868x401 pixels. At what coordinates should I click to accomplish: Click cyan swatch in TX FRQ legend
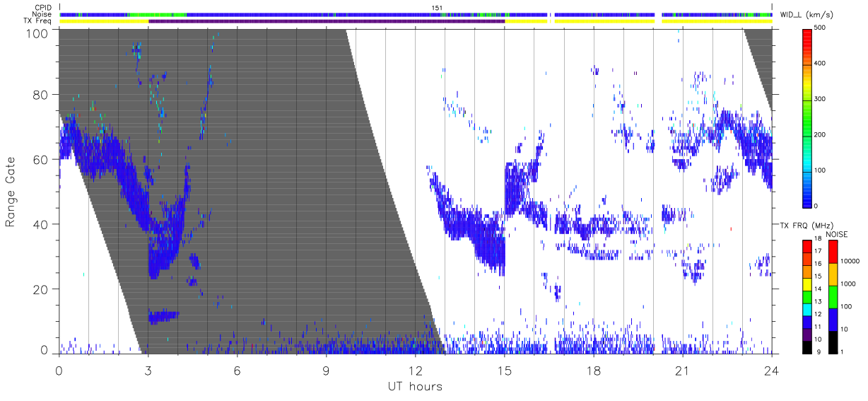pyautogui.click(x=807, y=310)
